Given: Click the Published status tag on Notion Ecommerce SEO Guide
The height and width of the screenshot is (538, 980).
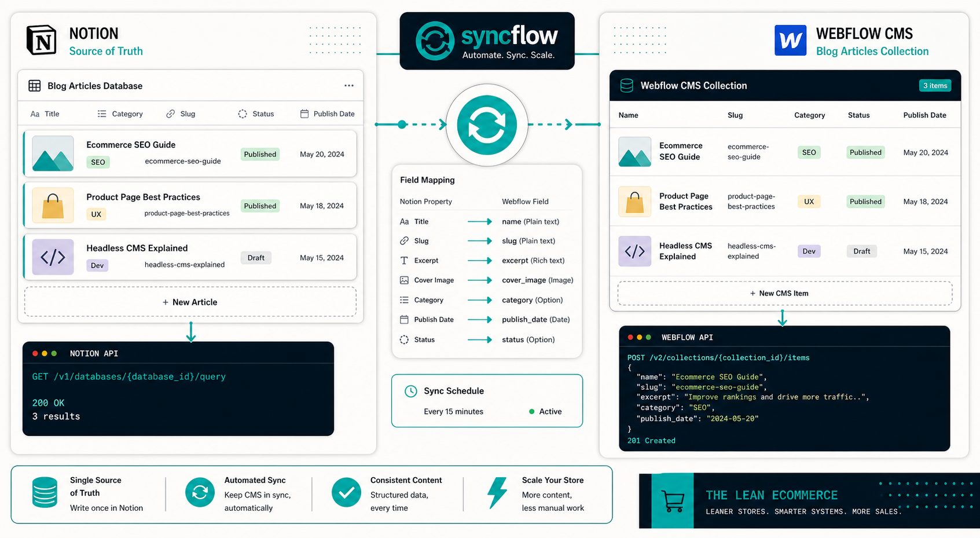Looking at the screenshot, I should tap(260, 154).
